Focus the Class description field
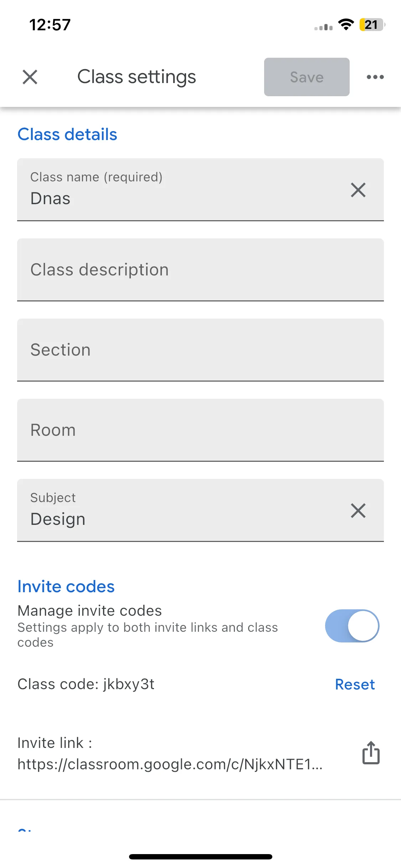401x868 pixels. [200, 270]
